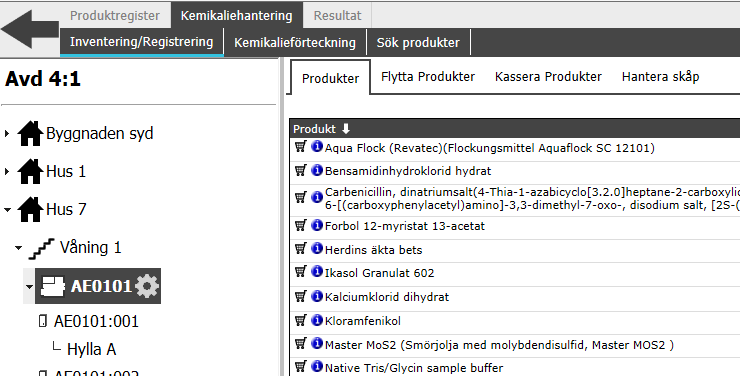Viewport: 740px width, 376px height.
Task: Click the Våning 1 stairs icon
Action: 42,248
